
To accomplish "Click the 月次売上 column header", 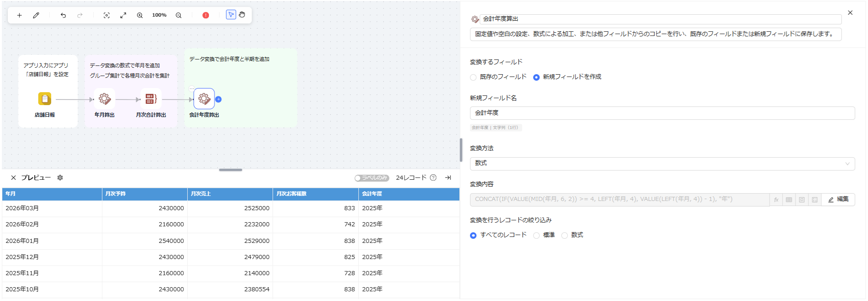I will (230, 194).
